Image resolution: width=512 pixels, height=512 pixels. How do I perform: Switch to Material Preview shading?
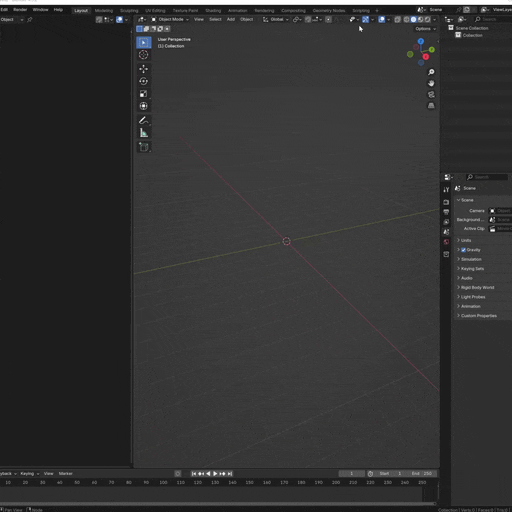point(421,20)
